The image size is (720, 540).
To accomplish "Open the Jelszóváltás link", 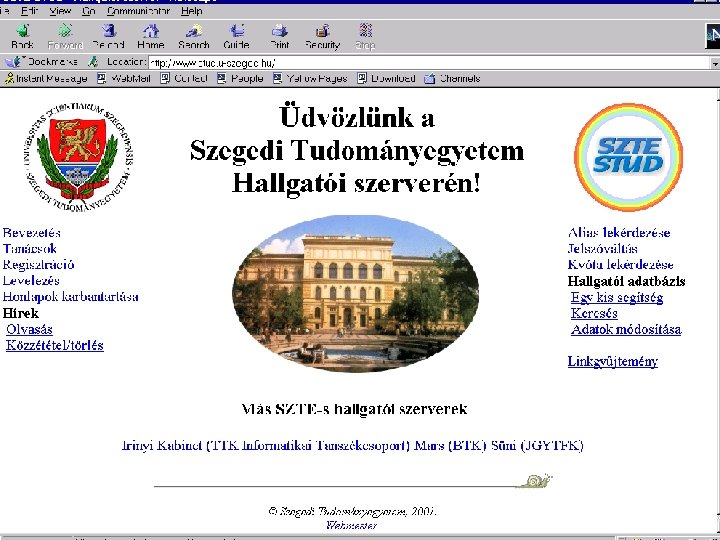I will pos(602,249).
